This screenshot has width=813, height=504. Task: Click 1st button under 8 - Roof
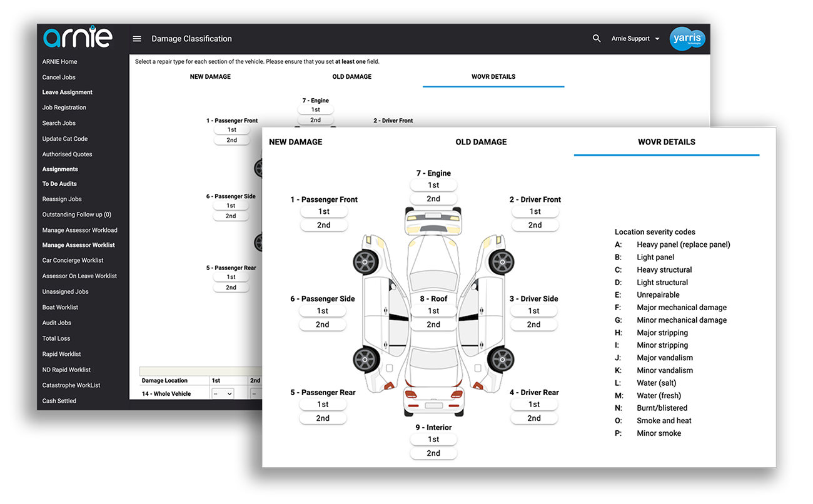click(x=433, y=310)
